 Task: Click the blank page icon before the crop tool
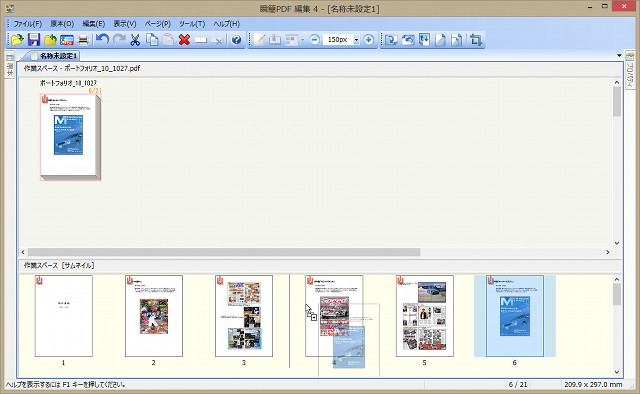[x=440, y=40]
